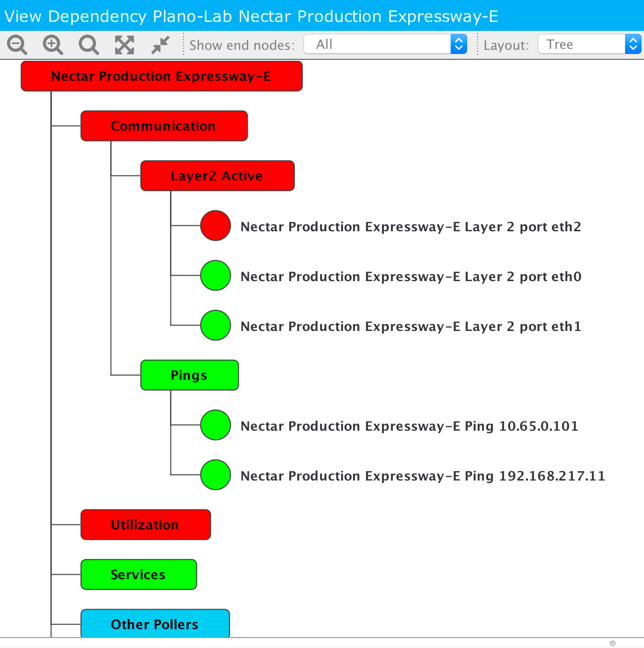Select the Services node

pos(139,575)
